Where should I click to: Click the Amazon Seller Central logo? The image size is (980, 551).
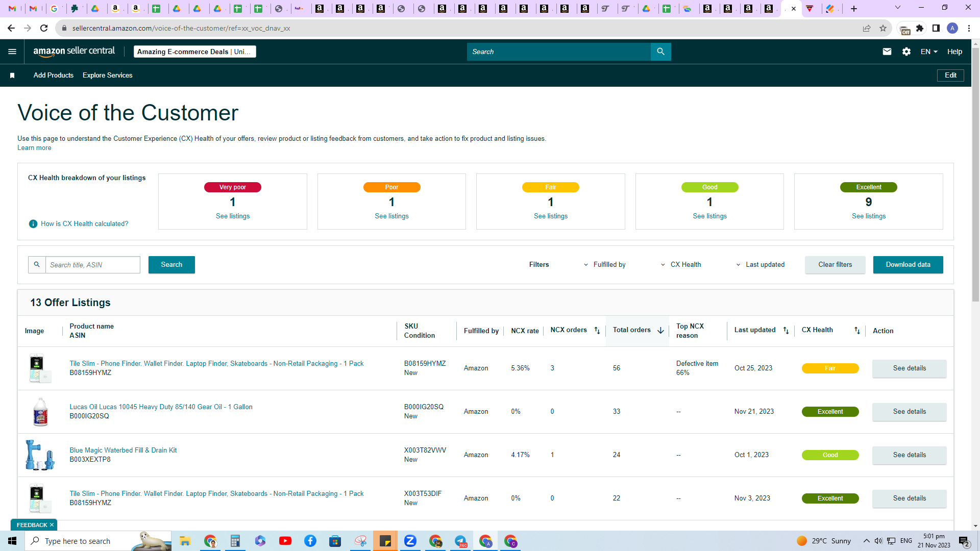[74, 52]
